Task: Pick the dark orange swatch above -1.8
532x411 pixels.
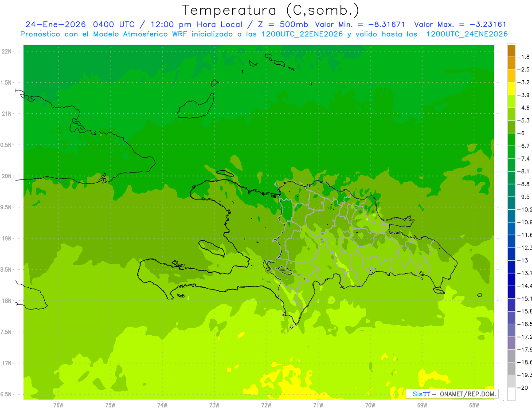Action: click(x=511, y=51)
